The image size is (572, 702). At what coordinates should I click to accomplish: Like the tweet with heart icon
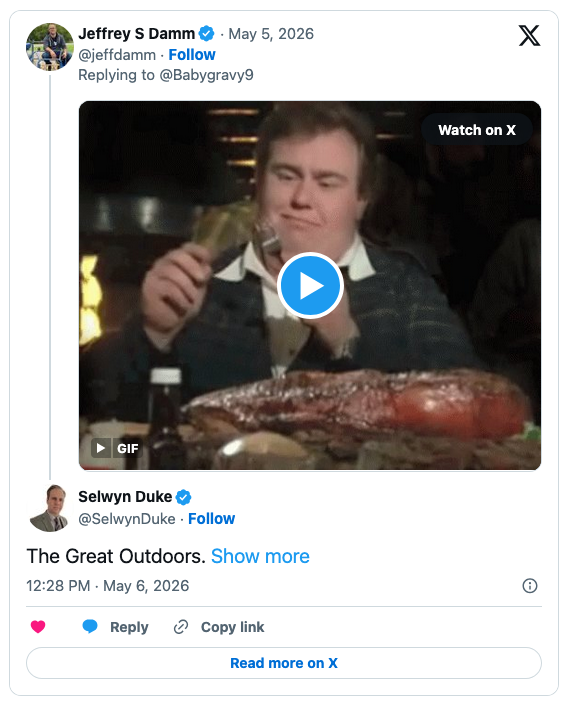click(38, 627)
